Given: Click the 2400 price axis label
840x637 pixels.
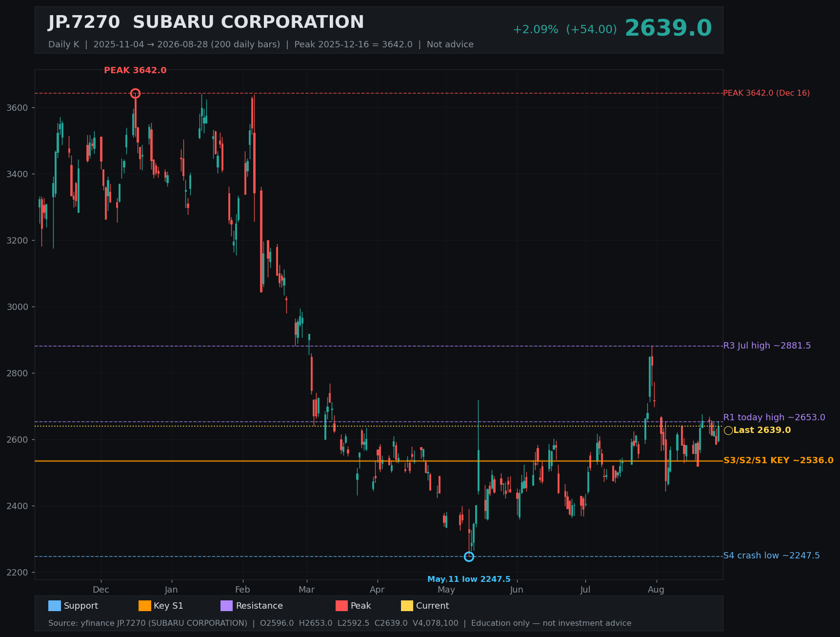Looking at the screenshot, I should point(17,506).
